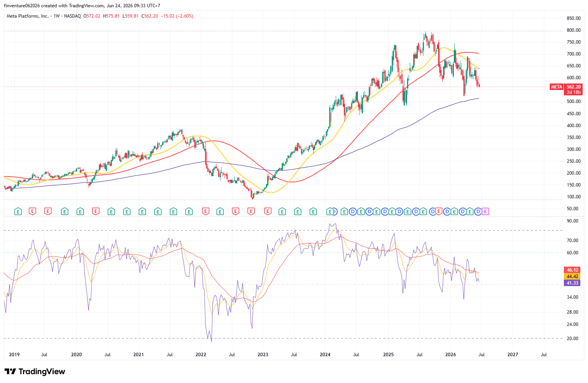
Task: Select the 2024 time axis label
Action: coord(325,355)
